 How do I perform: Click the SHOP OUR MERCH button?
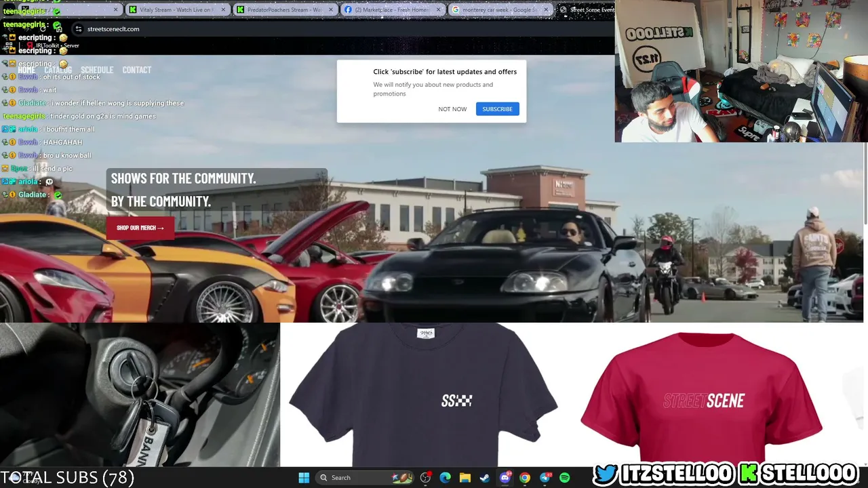[x=140, y=228]
